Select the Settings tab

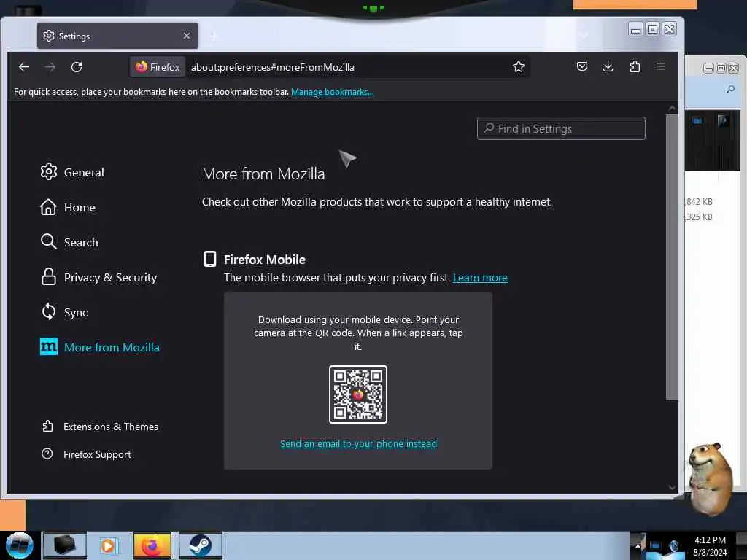click(117, 36)
